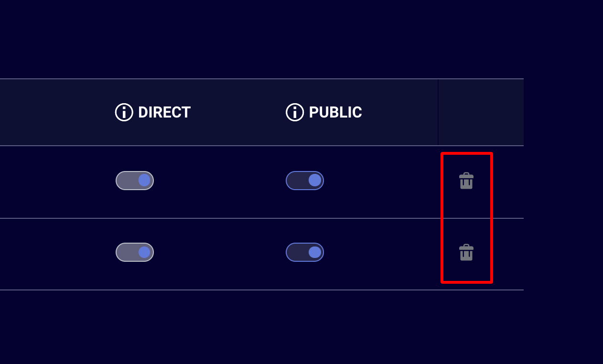Turn off the bottom row's PUBLIC switch
This screenshot has height=364, width=603.
pos(305,252)
